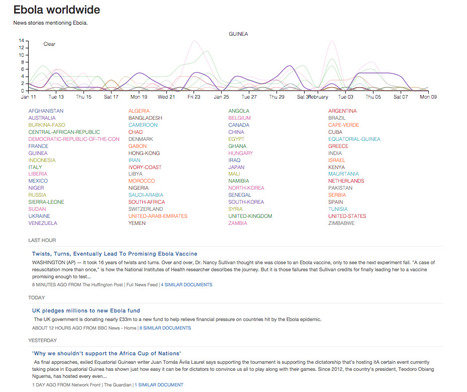This screenshot has height=392, width=467.
Task: Filter by NIGERIA
Action: click(138, 188)
